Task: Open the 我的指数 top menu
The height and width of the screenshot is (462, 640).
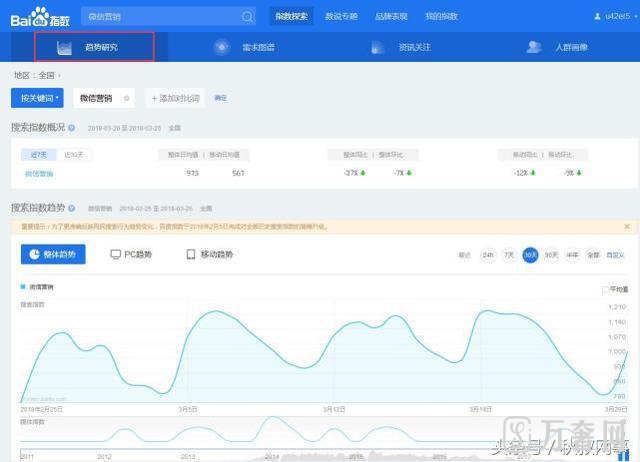Action: pos(441,16)
